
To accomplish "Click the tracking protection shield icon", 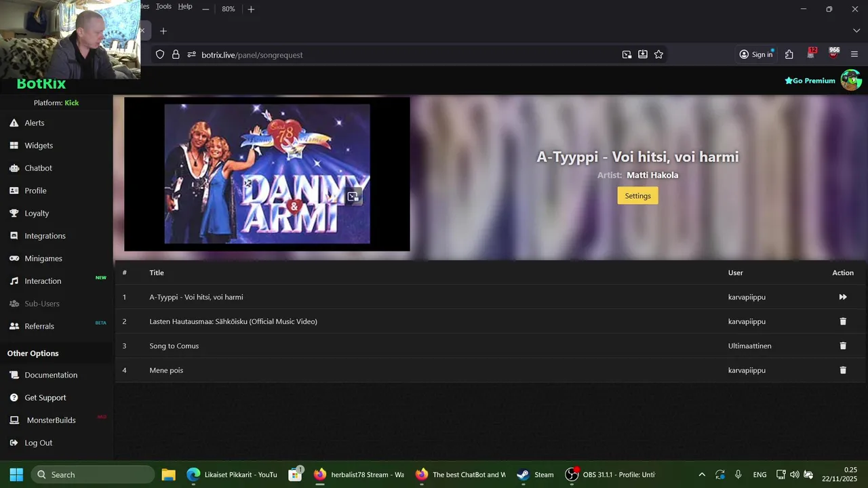I will [160, 54].
